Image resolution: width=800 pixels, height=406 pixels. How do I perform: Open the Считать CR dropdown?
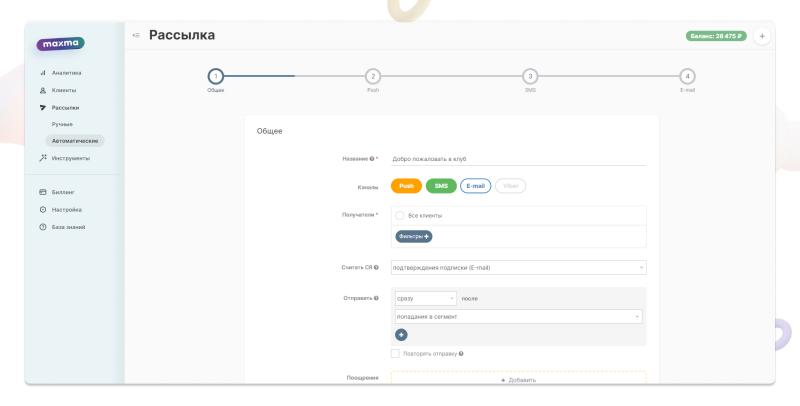[518, 267]
